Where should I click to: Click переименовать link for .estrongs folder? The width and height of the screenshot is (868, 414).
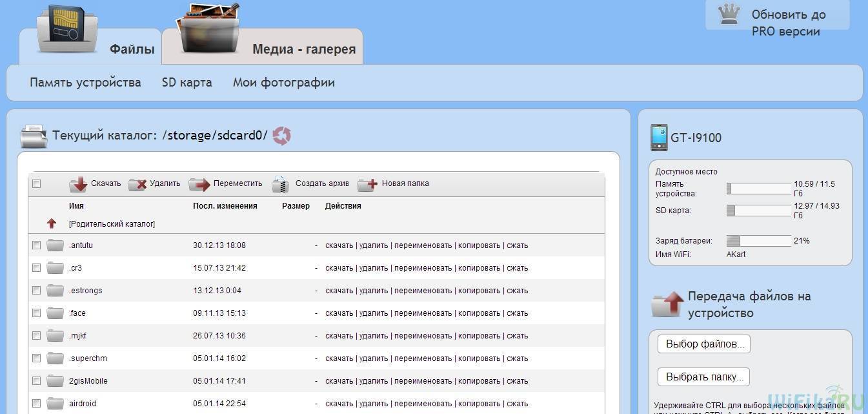pos(423,291)
